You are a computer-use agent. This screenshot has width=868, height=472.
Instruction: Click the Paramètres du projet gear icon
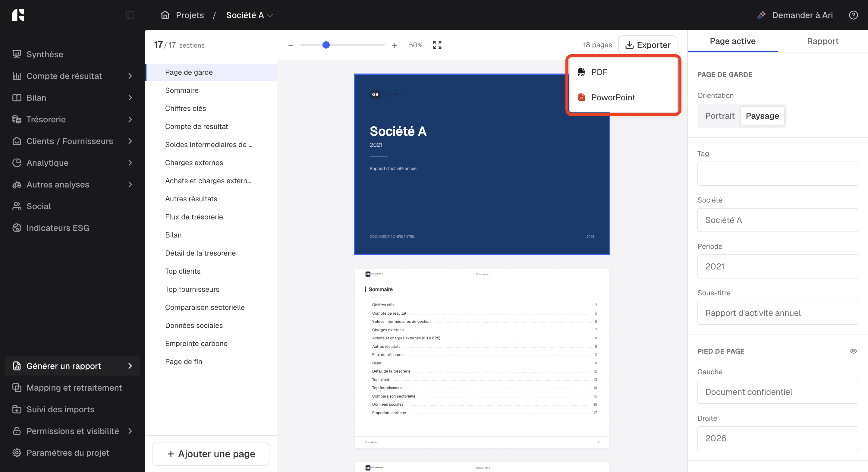tap(17, 453)
